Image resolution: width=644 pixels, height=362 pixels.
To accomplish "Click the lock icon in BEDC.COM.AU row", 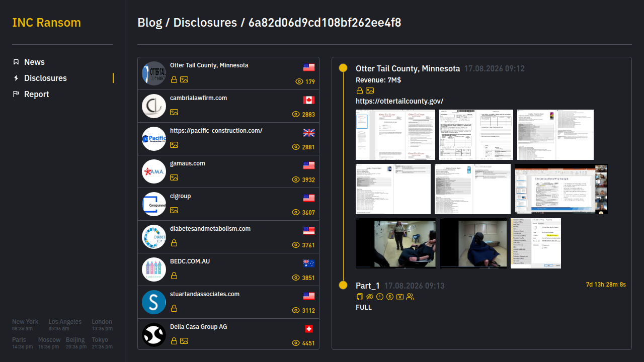I will click(174, 276).
